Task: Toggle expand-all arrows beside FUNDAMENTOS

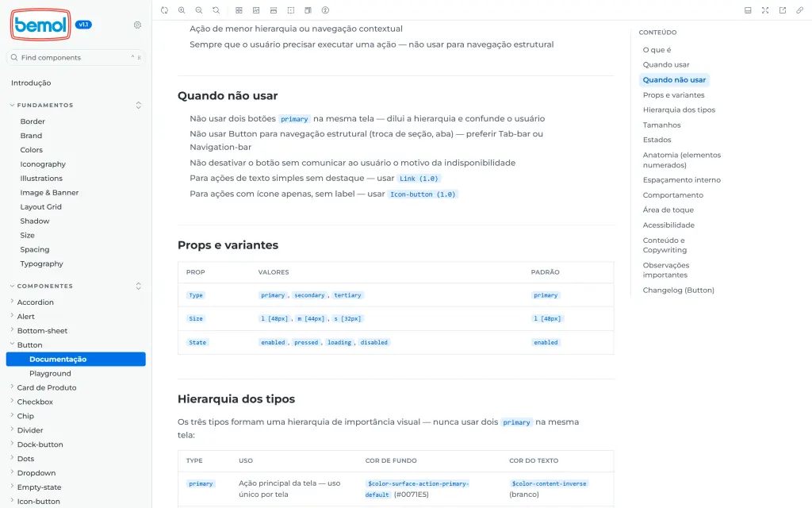Action: [x=138, y=106]
